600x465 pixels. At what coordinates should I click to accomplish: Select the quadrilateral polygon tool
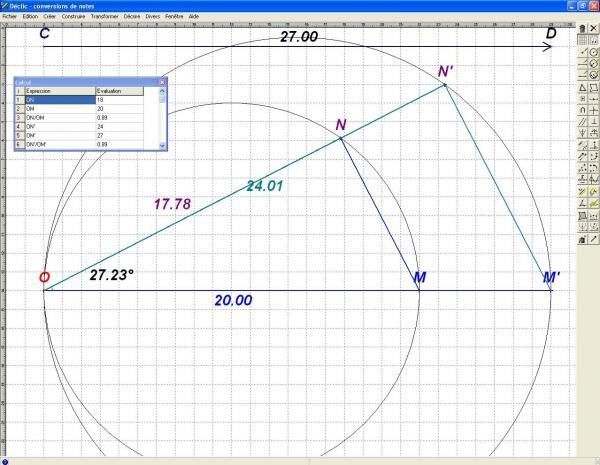pos(593,87)
